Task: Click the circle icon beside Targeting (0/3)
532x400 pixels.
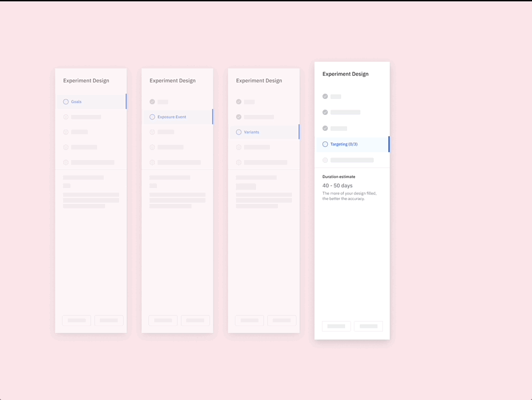Action: click(325, 144)
